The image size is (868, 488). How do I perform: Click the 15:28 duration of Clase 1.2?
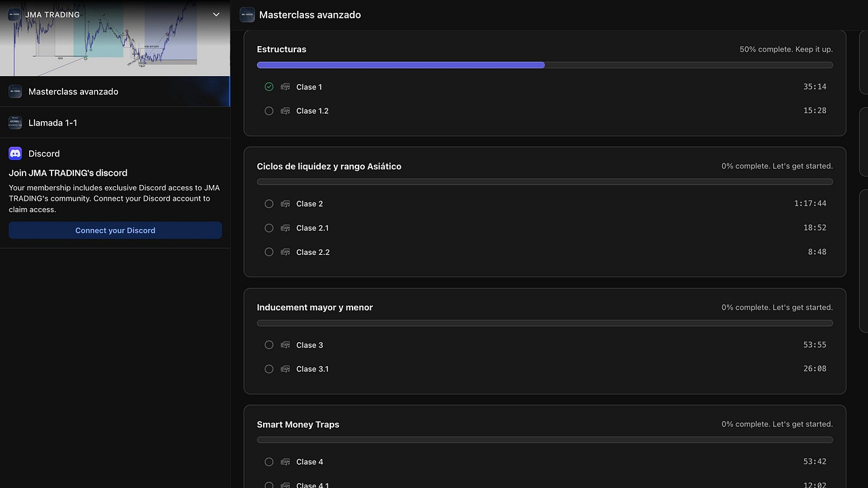[x=814, y=110]
